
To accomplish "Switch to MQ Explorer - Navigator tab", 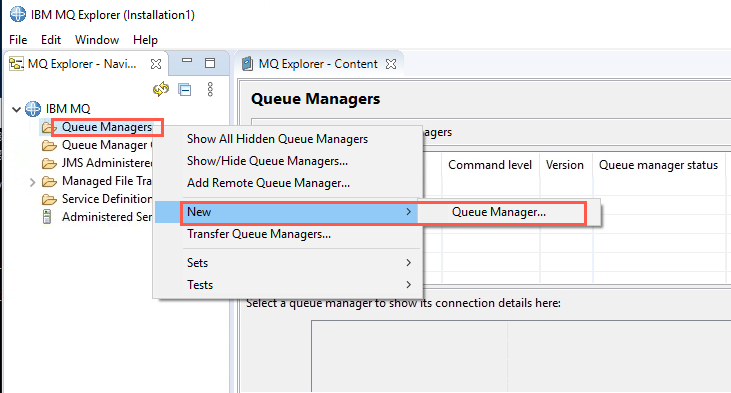I will point(82,64).
